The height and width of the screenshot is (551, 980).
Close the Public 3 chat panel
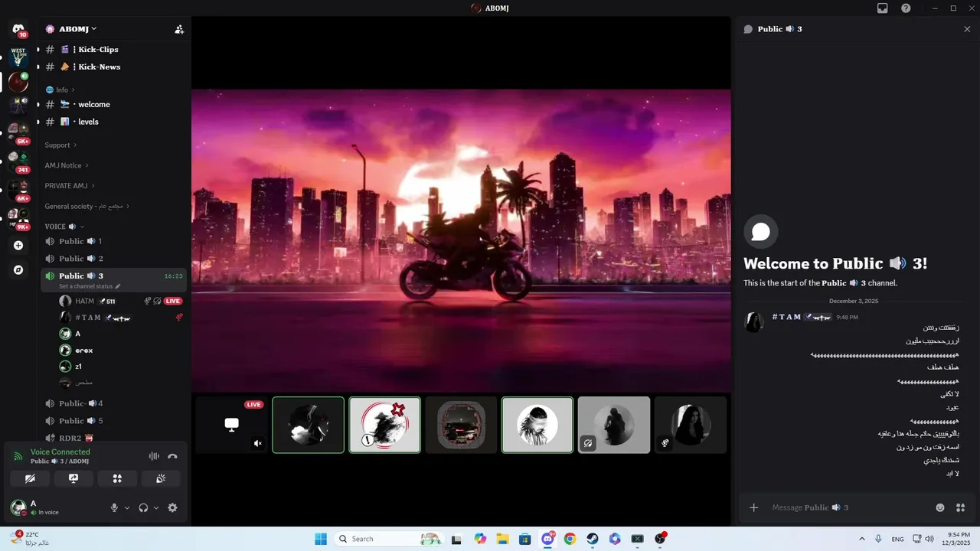point(967,29)
